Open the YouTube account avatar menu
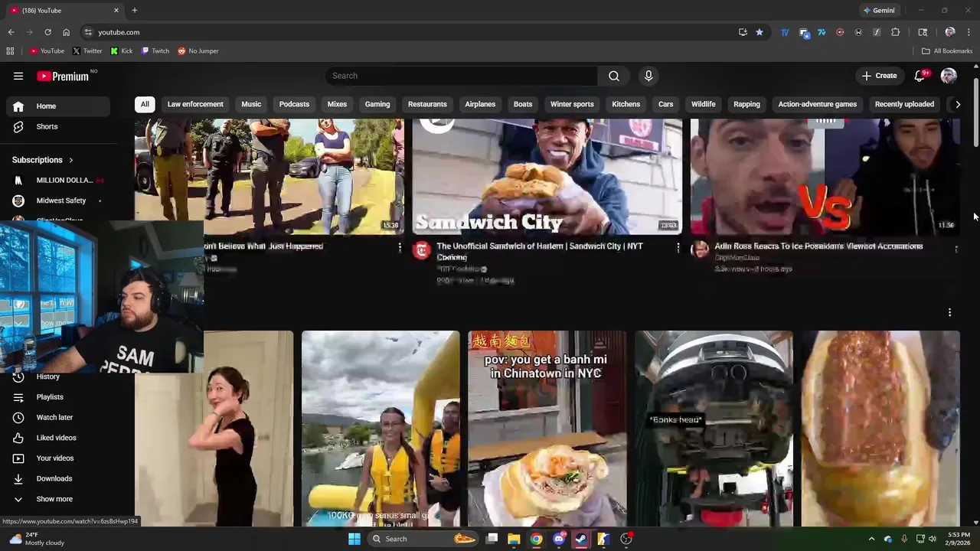 (x=949, y=76)
